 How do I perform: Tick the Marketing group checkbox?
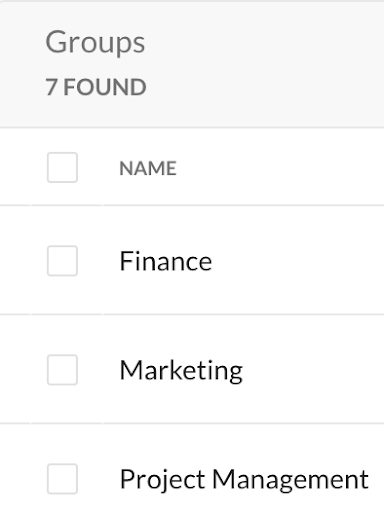tap(62, 370)
